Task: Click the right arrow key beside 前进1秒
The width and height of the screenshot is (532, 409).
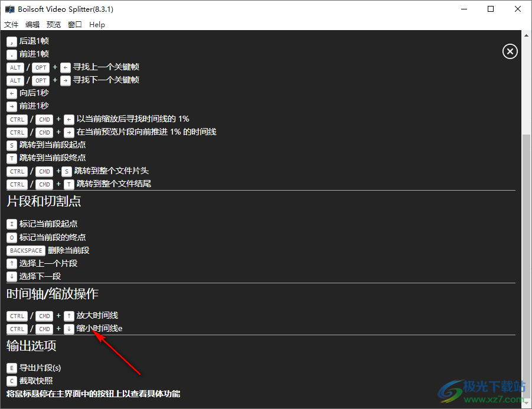Action: point(12,106)
